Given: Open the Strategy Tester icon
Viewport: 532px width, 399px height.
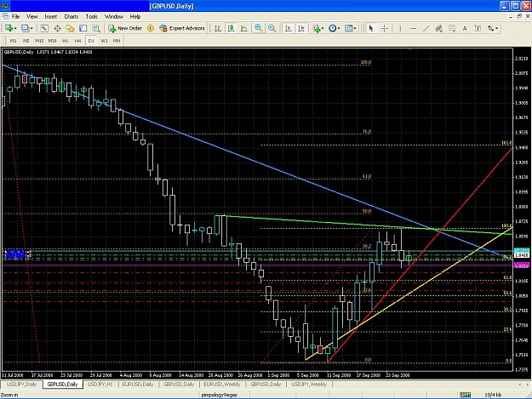Looking at the screenshot, I should pyautogui.click(x=96, y=28).
